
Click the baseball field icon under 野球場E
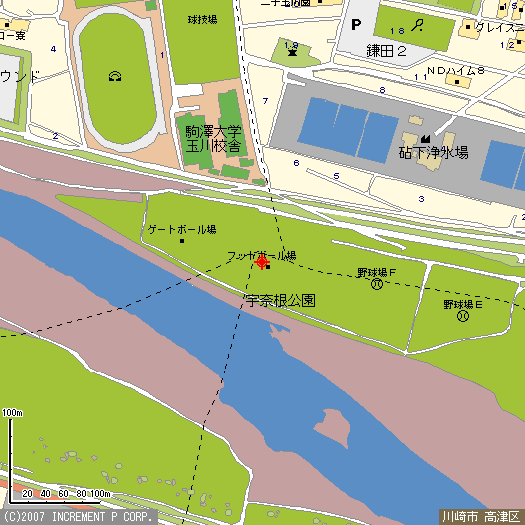pos(463,316)
